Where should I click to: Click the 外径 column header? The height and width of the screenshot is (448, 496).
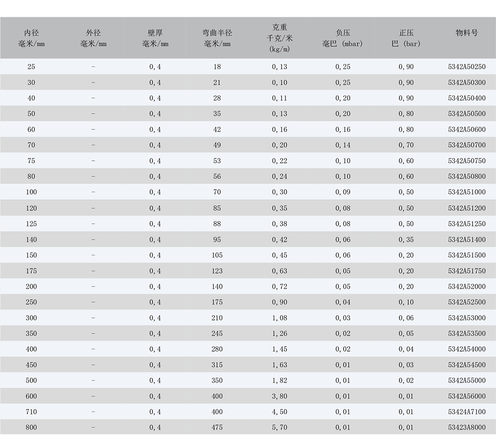tap(93, 38)
